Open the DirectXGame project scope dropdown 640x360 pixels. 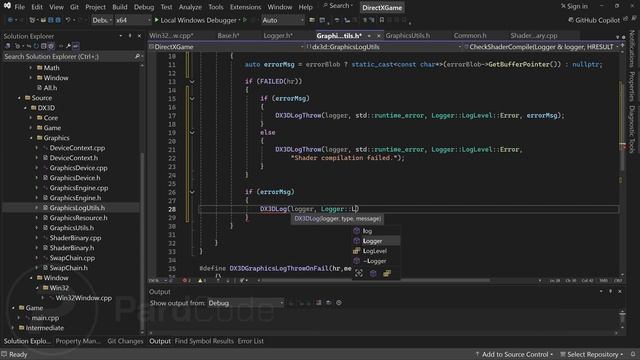[227, 47]
